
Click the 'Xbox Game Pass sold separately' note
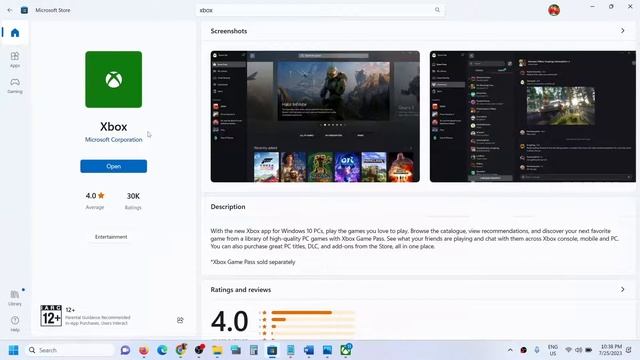tap(253, 262)
